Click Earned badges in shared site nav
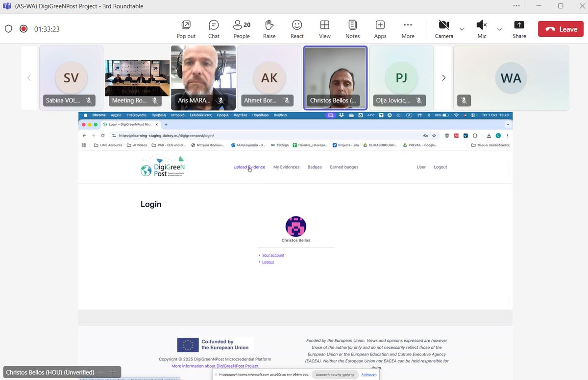588x380 pixels. 344,167
